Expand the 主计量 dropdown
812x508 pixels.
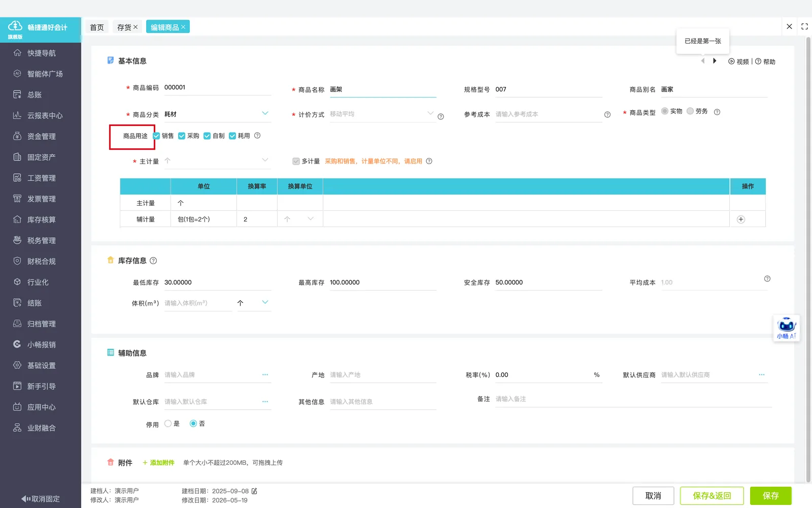click(265, 160)
